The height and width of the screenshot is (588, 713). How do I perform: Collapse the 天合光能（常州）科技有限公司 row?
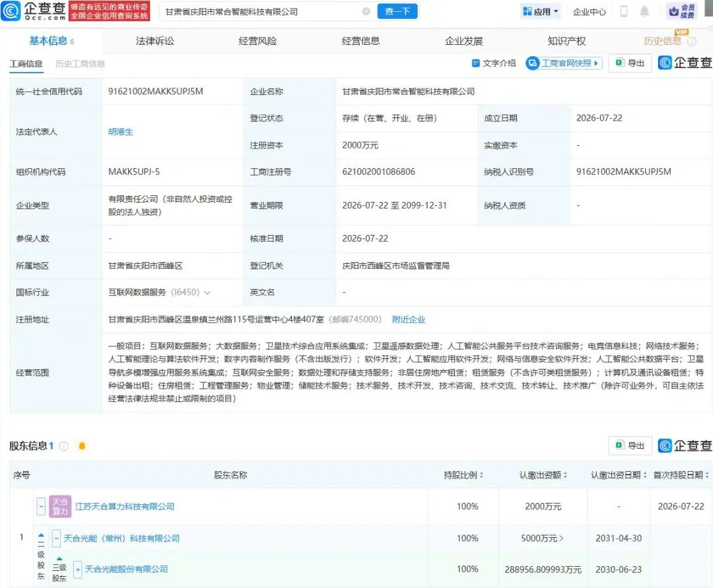click(x=56, y=539)
